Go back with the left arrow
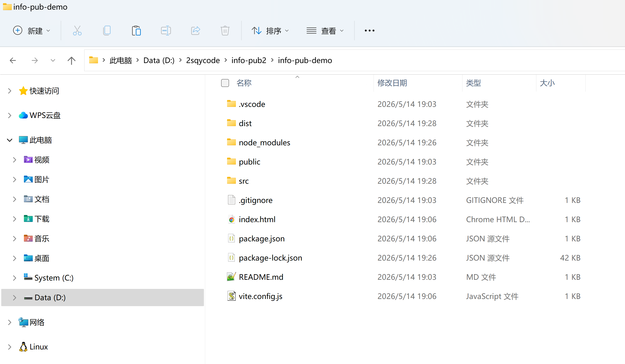 point(13,60)
